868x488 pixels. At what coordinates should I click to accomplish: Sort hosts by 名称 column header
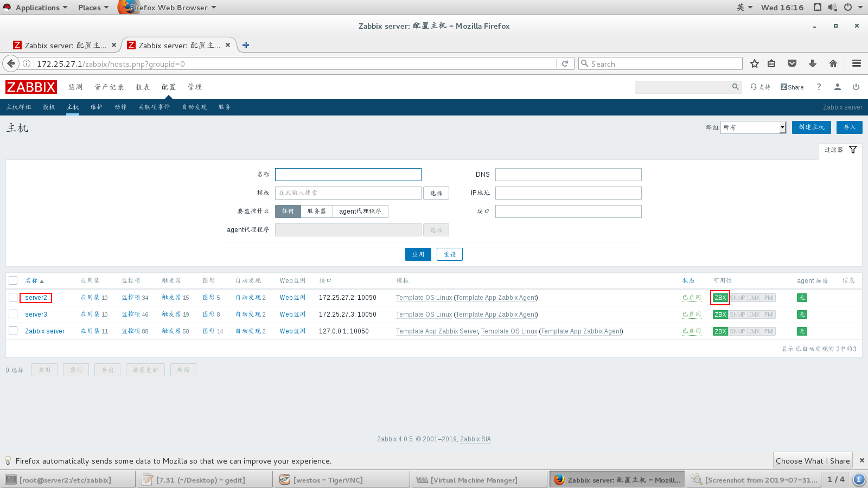(34, 280)
